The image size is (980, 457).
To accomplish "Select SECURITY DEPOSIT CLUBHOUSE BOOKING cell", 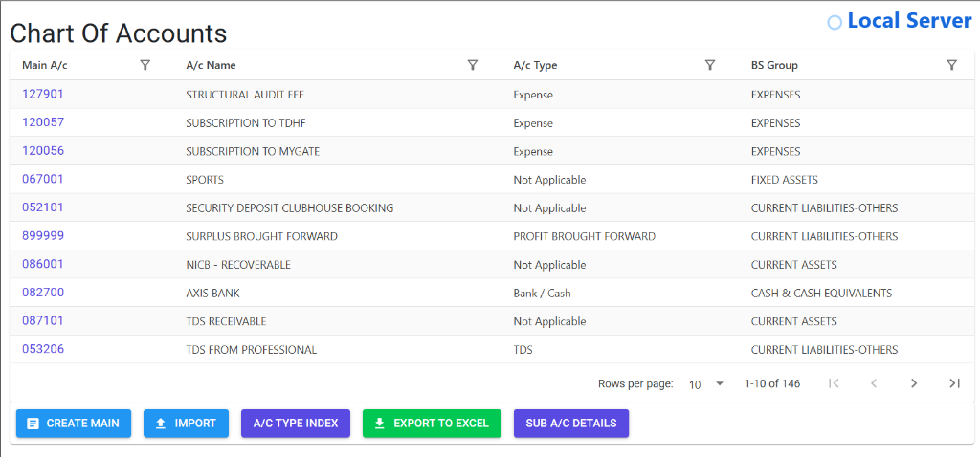I will point(290,208).
